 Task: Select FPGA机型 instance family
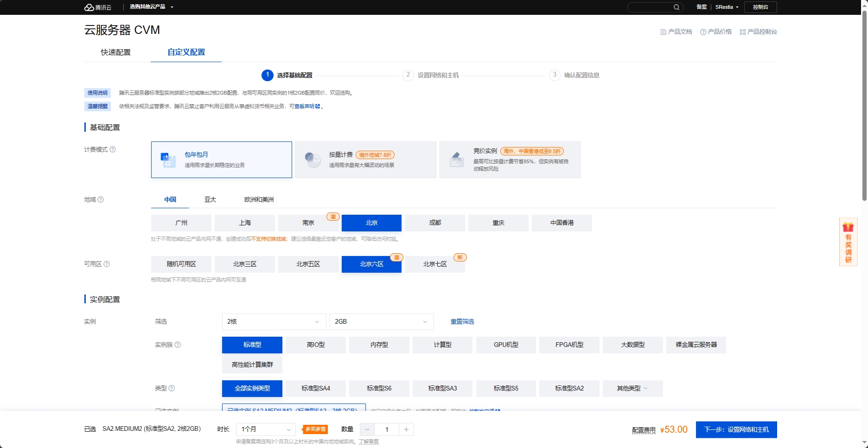click(569, 345)
